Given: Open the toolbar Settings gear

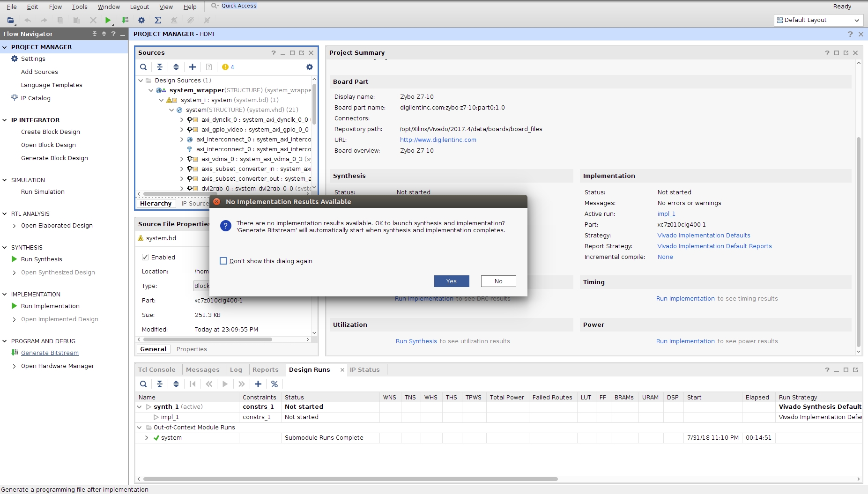Looking at the screenshot, I should [141, 20].
